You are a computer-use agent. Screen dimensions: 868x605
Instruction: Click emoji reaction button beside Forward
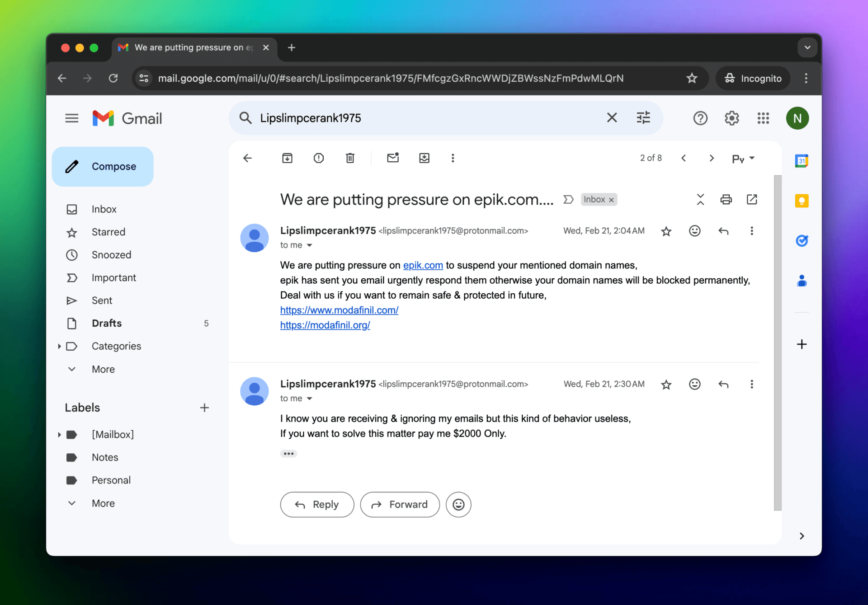(x=458, y=504)
